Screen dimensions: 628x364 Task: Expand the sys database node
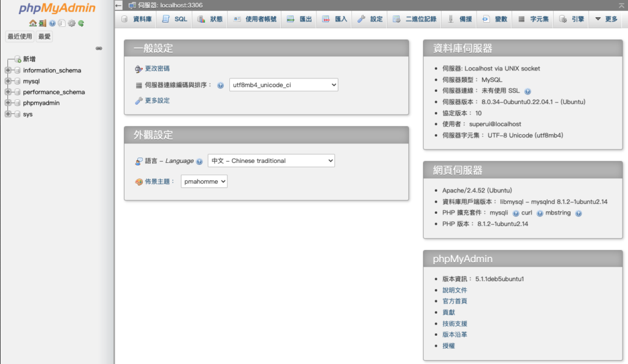tap(7, 114)
